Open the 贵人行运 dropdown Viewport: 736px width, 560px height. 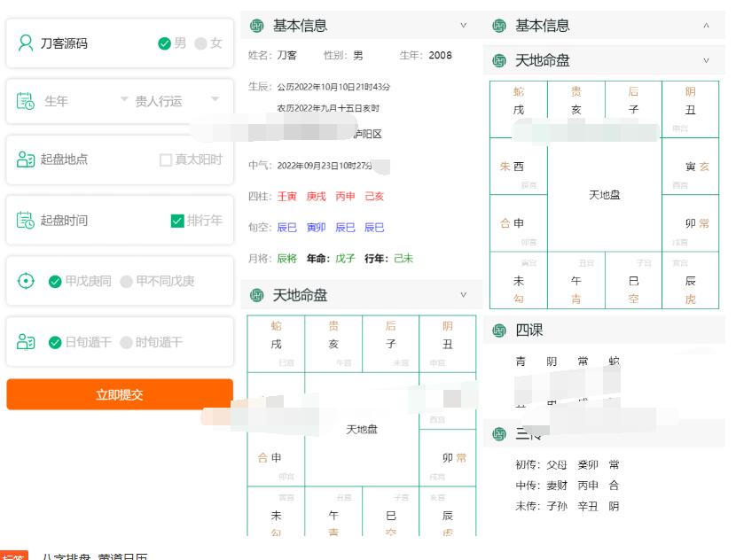pyautogui.click(x=175, y=101)
